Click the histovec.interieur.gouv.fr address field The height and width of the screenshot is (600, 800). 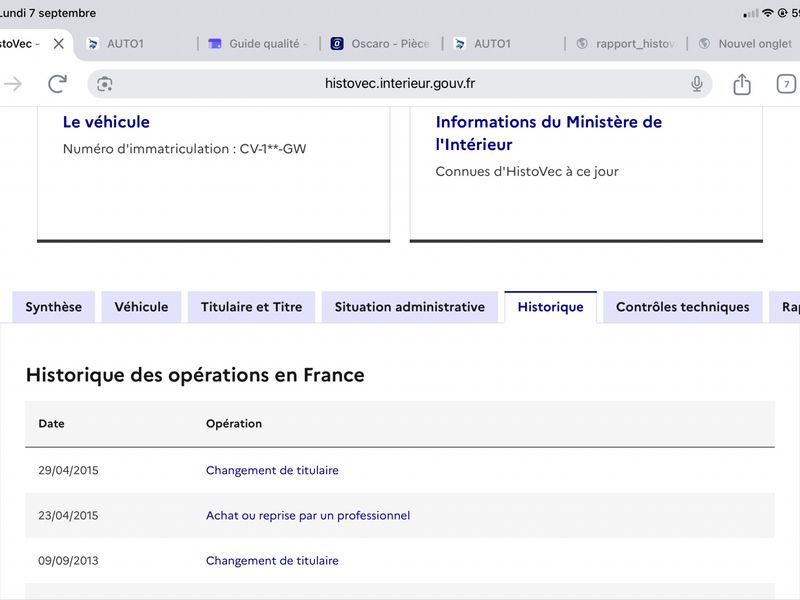point(399,84)
